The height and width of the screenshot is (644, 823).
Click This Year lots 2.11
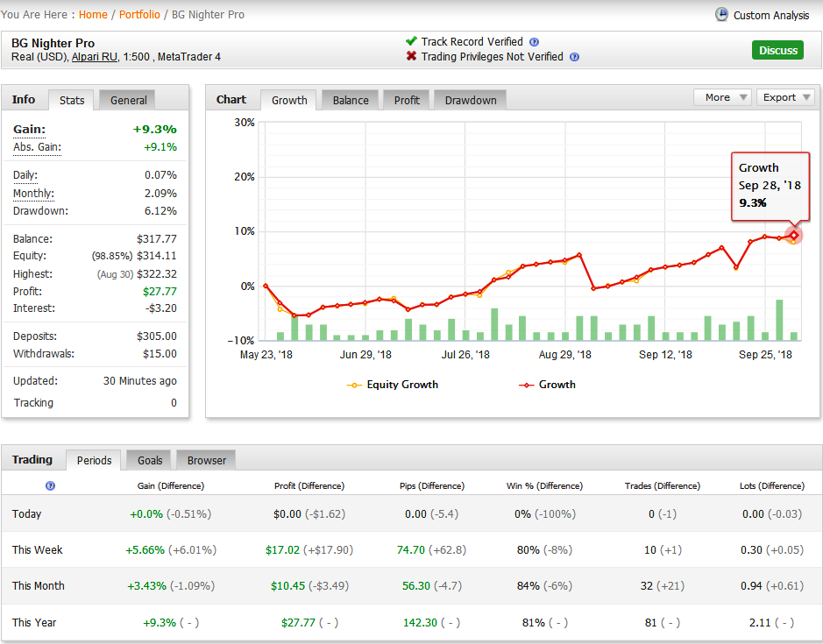tap(760, 622)
